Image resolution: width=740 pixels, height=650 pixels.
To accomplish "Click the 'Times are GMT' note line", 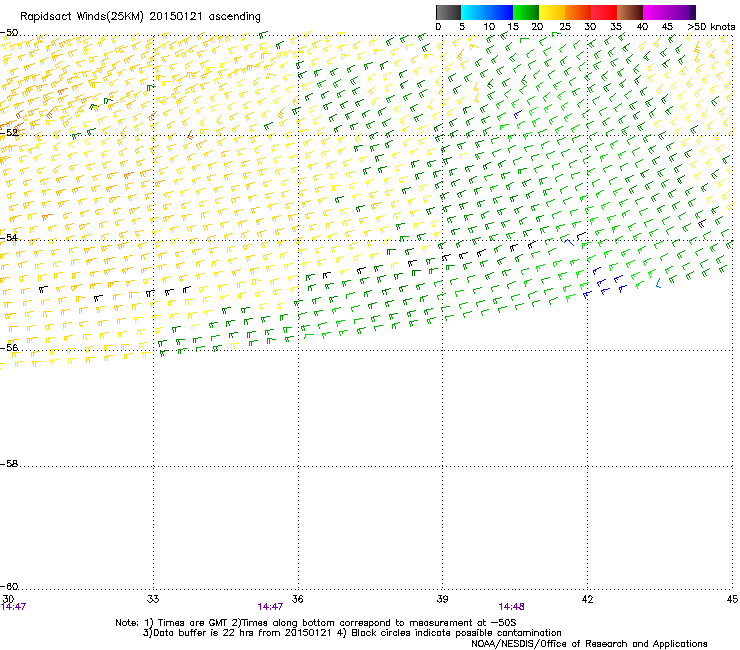I will pos(315,623).
